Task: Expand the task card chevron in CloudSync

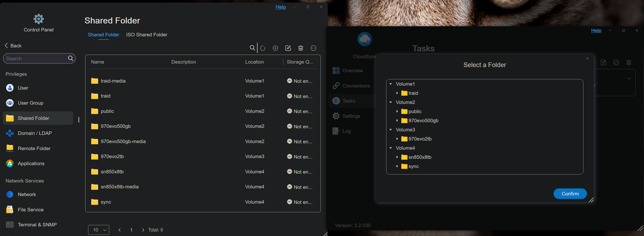Action: (629, 78)
